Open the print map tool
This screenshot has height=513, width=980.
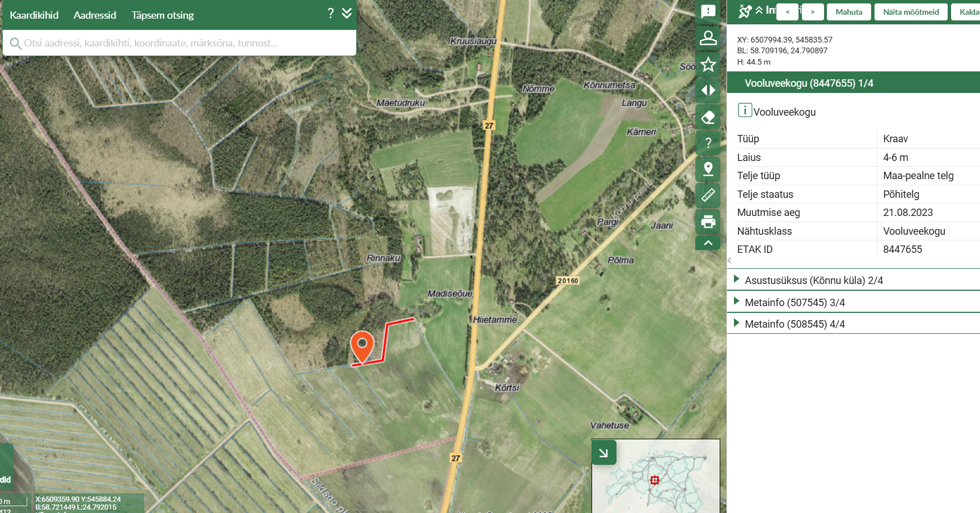click(x=708, y=222)
